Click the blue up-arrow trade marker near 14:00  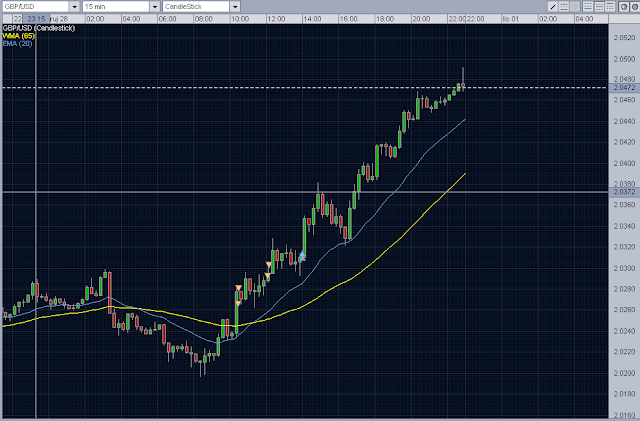(302, 256)
